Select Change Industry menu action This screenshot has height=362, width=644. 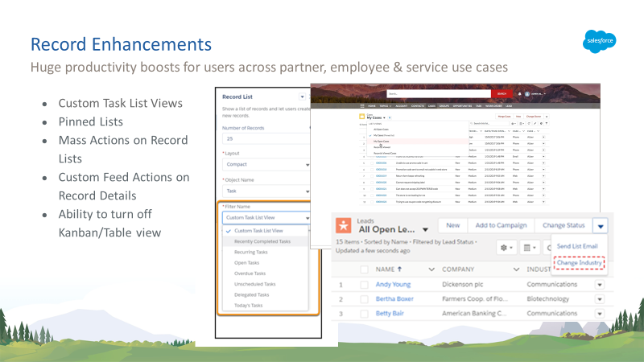[579, 263]
